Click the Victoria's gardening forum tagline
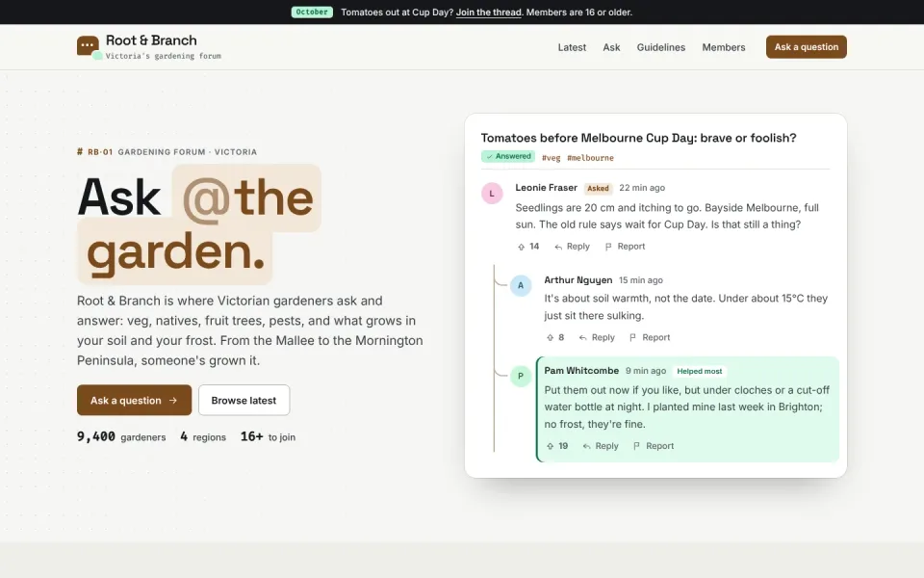This screenshot has height=578, width=924. point(164,56)
